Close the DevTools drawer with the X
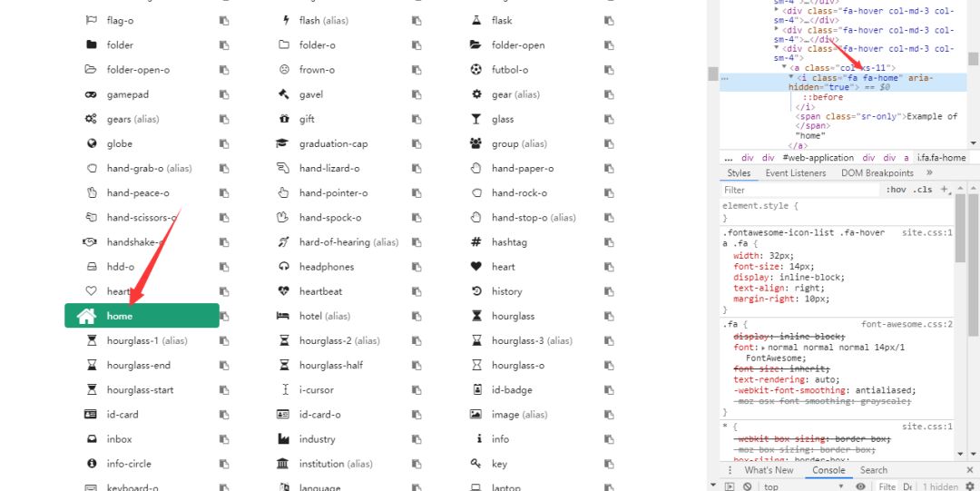This screenshot has width=980, height=491. tap(970, 470)
